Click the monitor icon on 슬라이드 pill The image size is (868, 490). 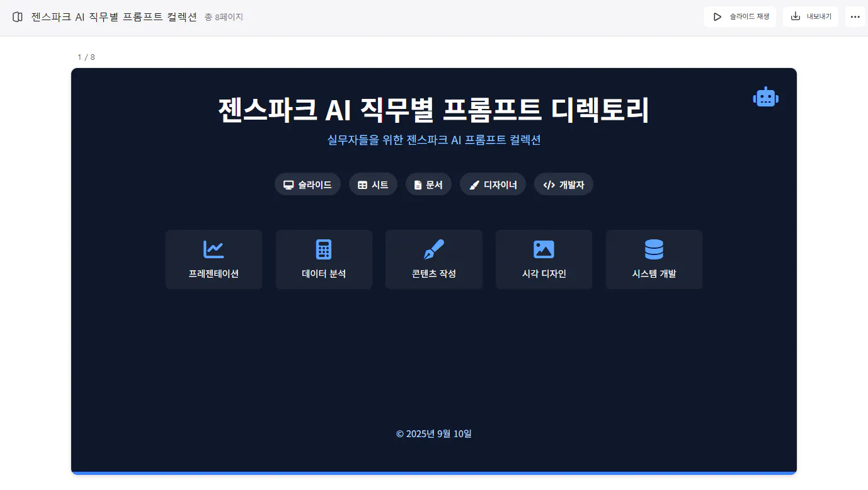point(288,184)
